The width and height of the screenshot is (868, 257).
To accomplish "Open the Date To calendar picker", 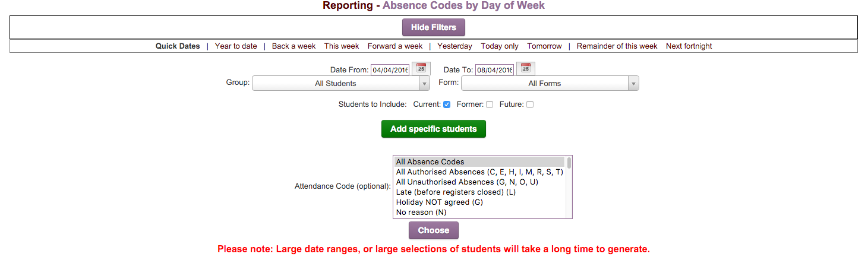I will [x=526, y=68].
